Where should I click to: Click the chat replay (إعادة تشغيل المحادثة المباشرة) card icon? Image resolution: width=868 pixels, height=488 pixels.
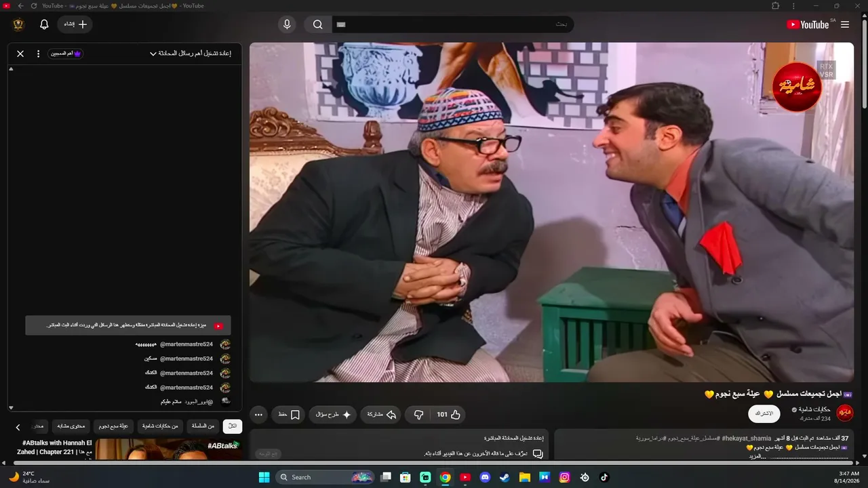pos(538,453)
